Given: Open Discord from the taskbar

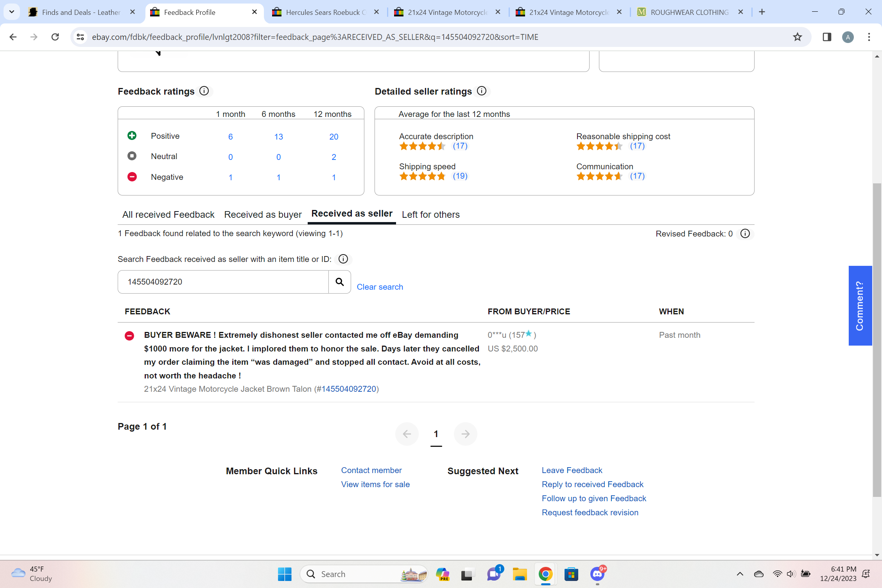Looking at the screenshot, I should tap(597, 574).
